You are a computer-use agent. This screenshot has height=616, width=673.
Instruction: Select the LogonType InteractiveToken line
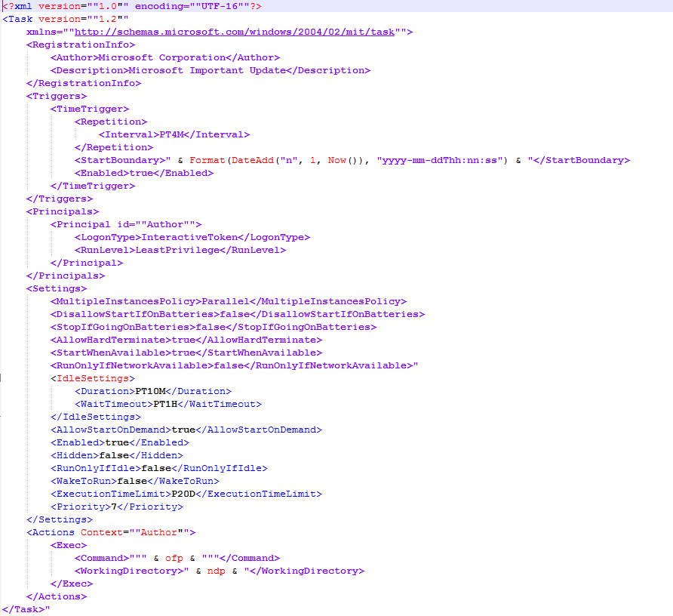[192, 238]
